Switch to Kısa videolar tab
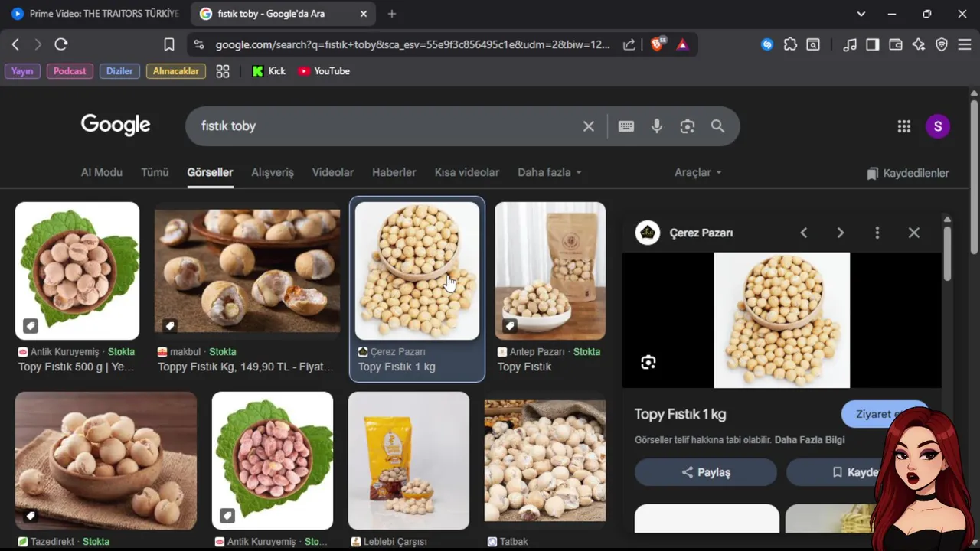The height and width of the screenshot is (551, 980). click(x=467, y=172)
